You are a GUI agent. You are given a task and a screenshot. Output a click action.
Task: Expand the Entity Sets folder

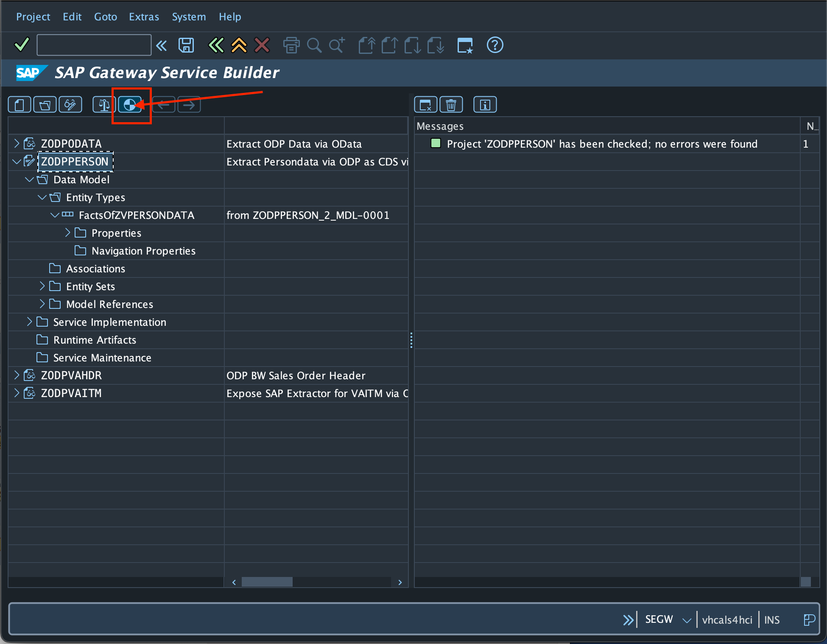[x=42, y=286]
